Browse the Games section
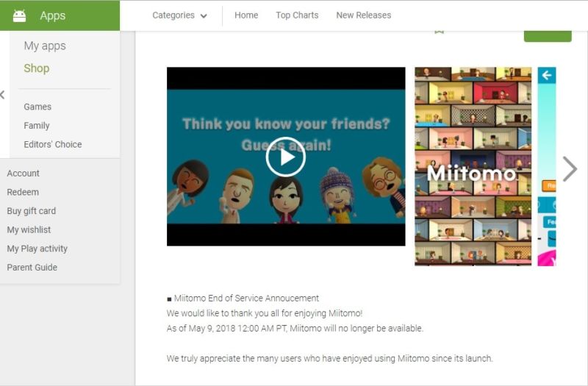Viewport: 588px width, 386px height. click(37, 107)
